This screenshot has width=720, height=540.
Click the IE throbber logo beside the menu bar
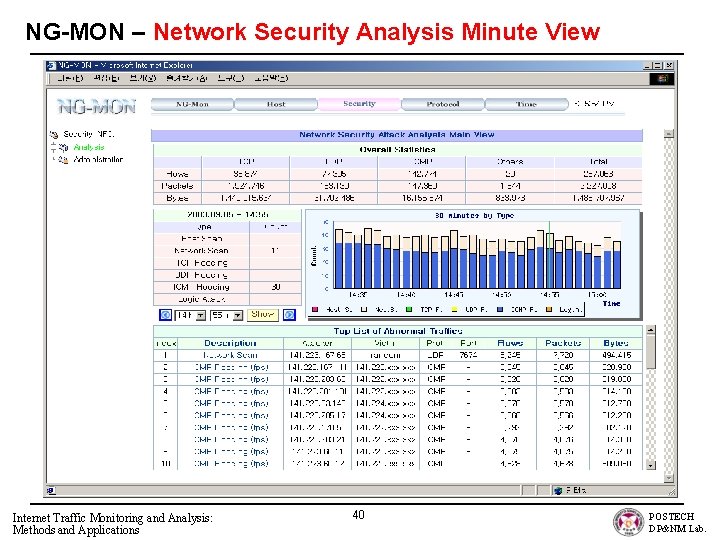(662, 79)
